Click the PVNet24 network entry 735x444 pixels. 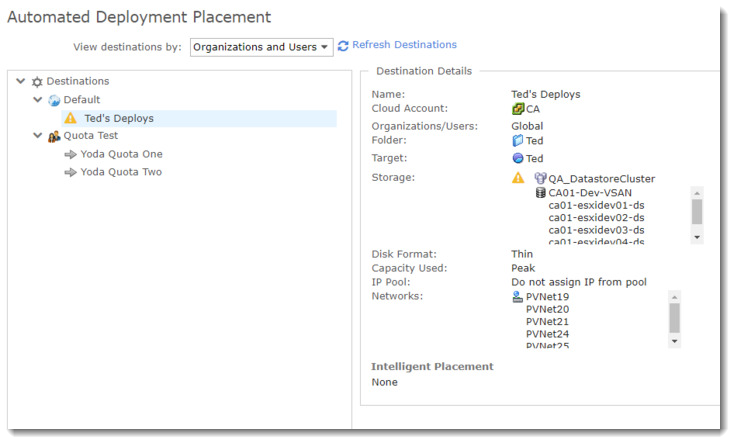547,334
